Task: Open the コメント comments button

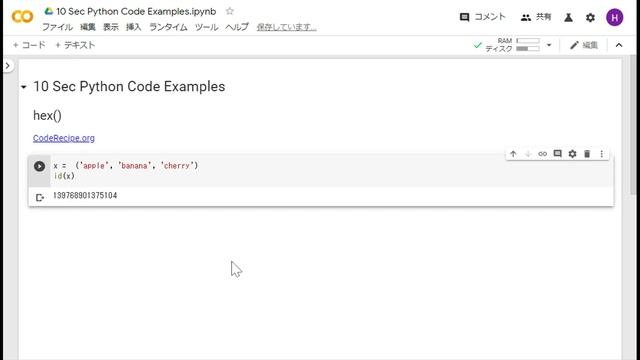Action: pos(482,17)
